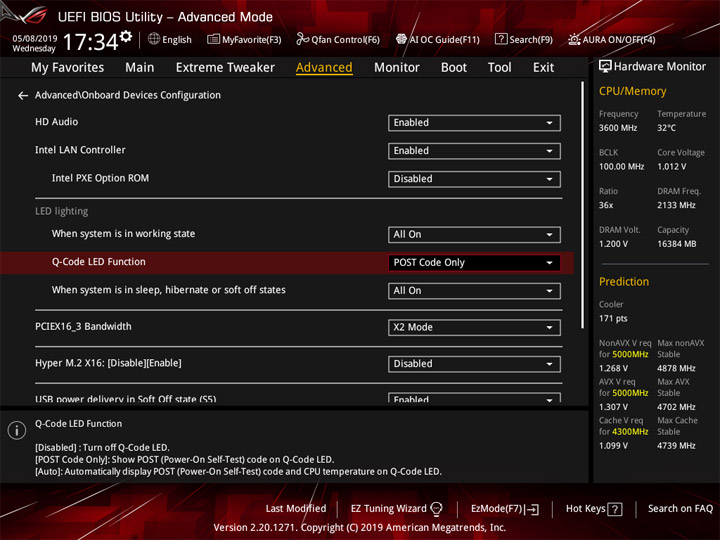The height and width of the screenshot is (540, 720).
Task: Click the settings list vertical scrollbar
Action: pyautogui.click(x=583, y=205)
